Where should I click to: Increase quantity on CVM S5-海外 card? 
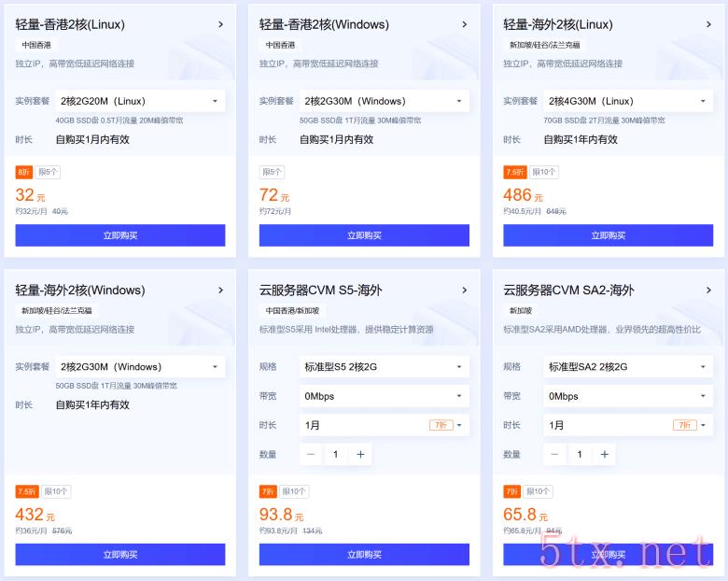[360, 454]
